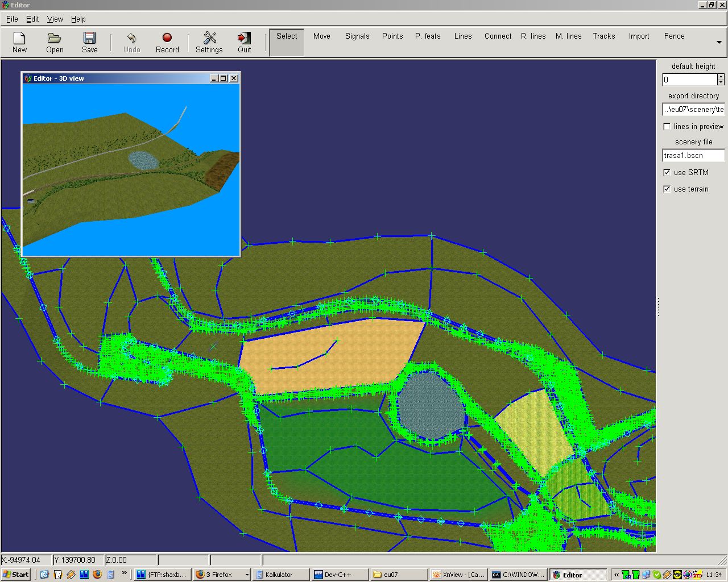The width and height of the screenshot is (728, 582).
Task: Expand the toolbar overflow arrow
Action: click(719, 43)
